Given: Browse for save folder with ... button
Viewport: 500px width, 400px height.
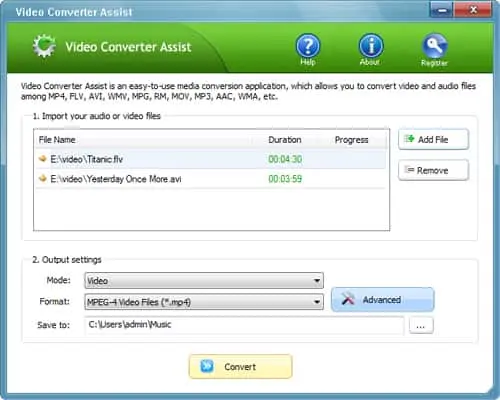Looking at the screenshot, I should coord(421,325).
